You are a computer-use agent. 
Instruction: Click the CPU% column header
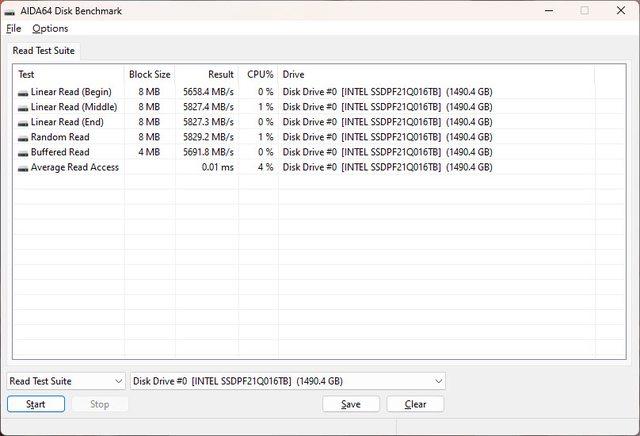coord(260,74)
